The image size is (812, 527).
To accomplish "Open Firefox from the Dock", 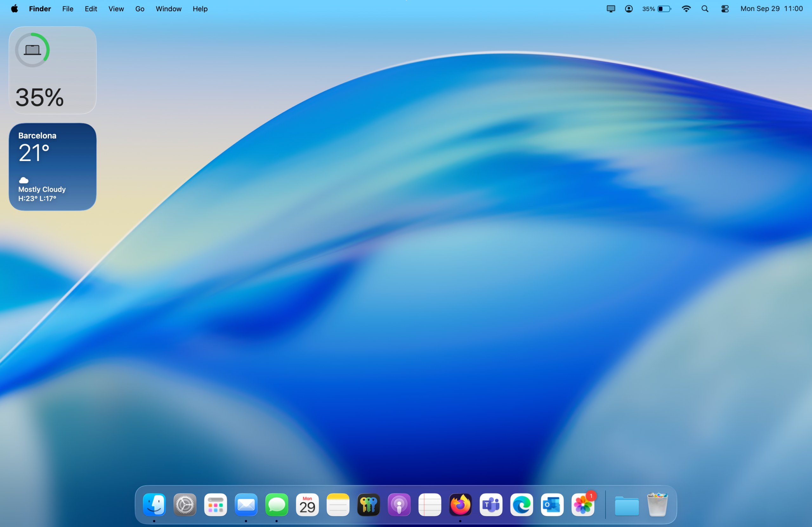I will 460,505.
